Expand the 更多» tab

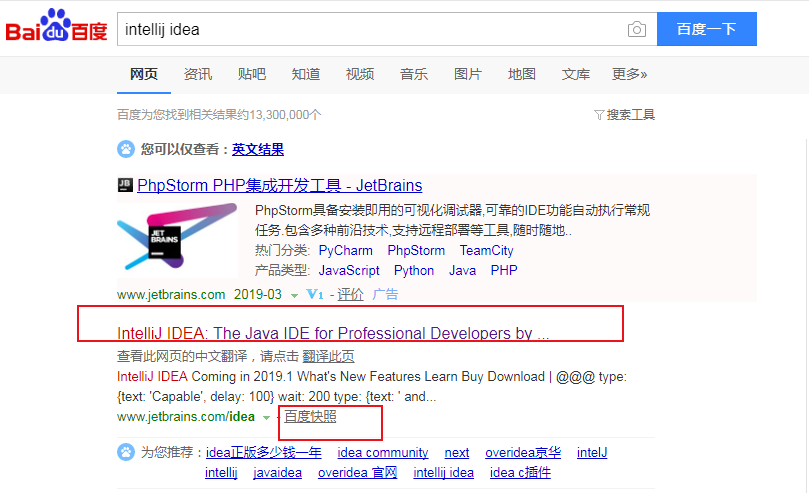(x=629, y=74)
